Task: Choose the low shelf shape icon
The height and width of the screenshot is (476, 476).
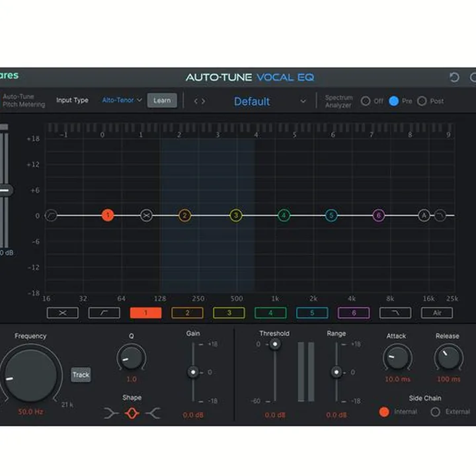Action: (x=111, y=413)
